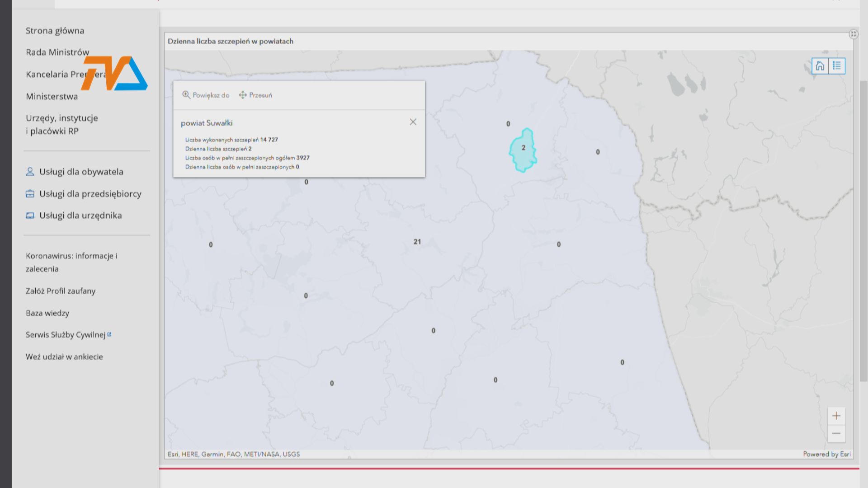Click Weź udział w ankiecie link
This screenshot has width=868, height=488.
pos(64,357)
